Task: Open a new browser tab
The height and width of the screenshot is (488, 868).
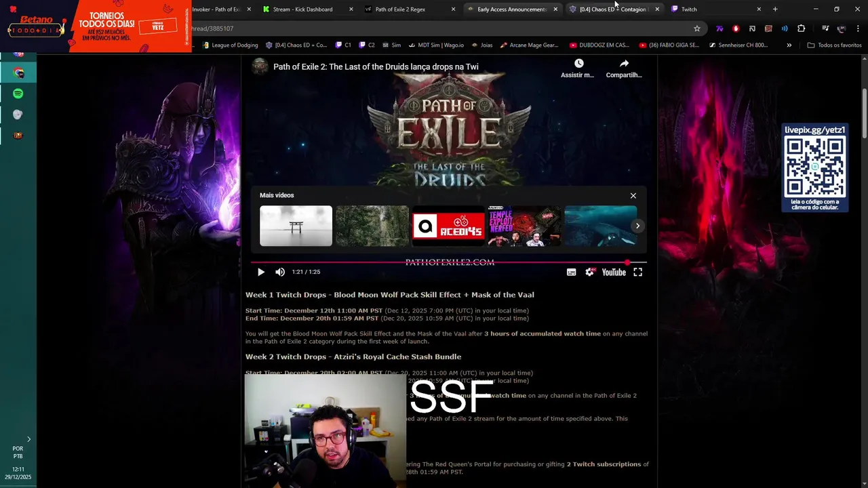Action: tap(775, 9)
